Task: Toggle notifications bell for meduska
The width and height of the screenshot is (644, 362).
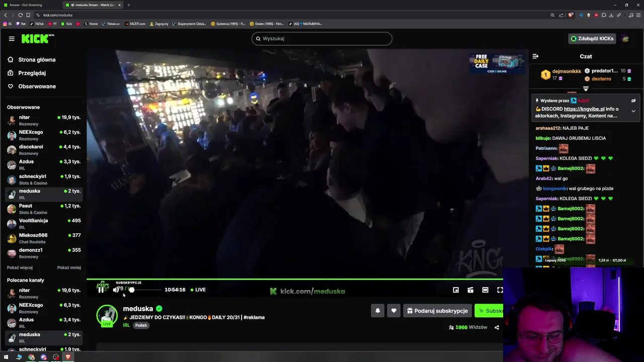Action: point(378,311)
